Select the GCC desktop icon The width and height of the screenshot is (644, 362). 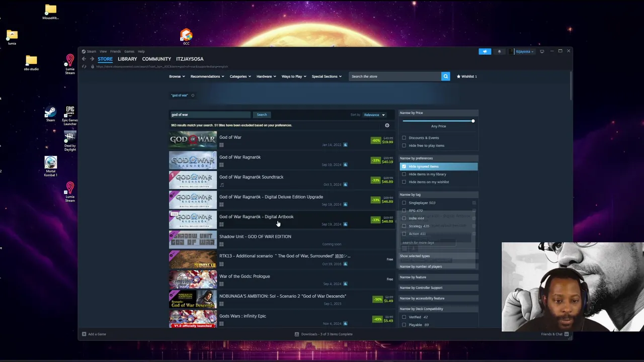point(186,36)
